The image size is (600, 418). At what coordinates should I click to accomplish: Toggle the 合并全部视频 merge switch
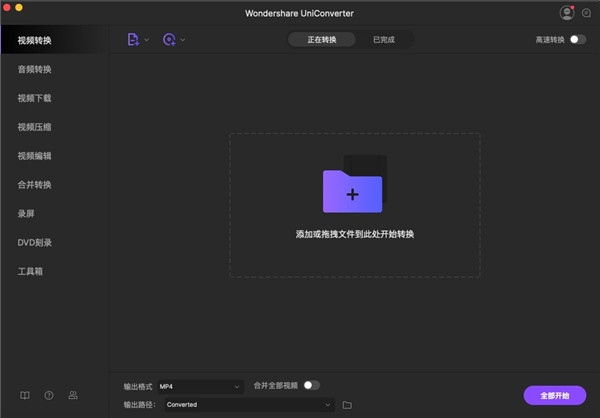tap(311, 385)
